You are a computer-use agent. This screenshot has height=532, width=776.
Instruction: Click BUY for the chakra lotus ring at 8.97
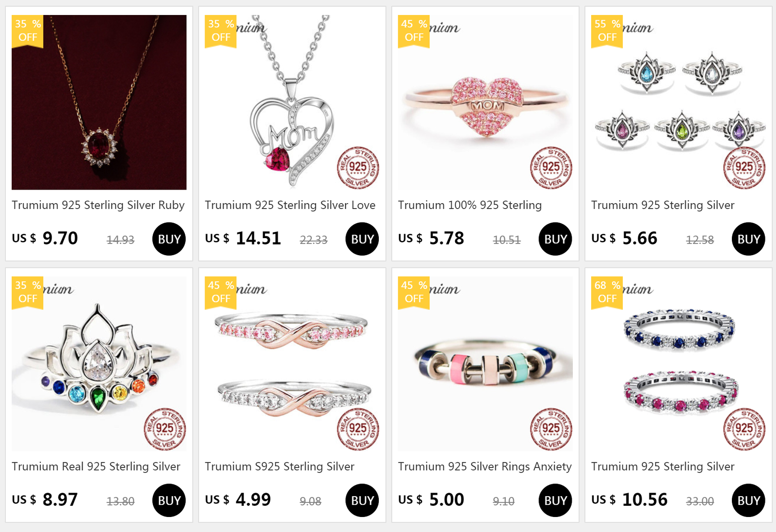tap(169, 500)
